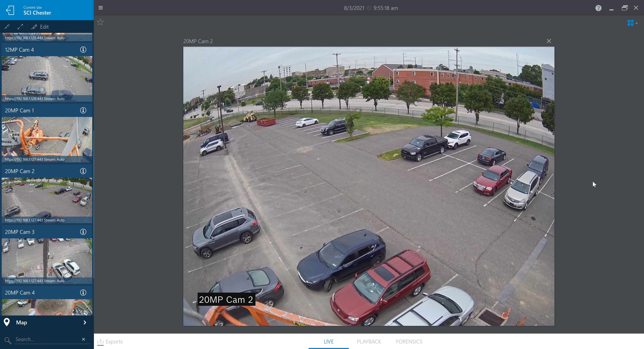The height and width of the screenshot is (349, 644).
Task: Click the time 9:55:18 am
Action: tap(386, 8)
